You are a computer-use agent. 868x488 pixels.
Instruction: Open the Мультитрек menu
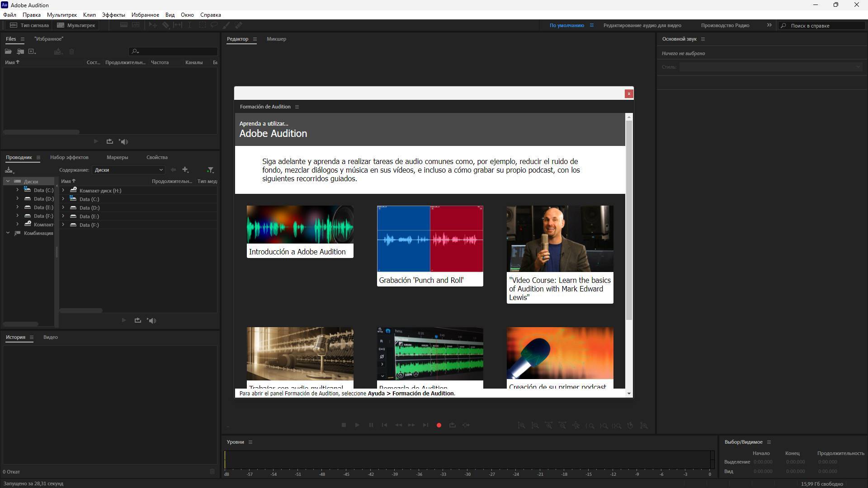point(62,14)
